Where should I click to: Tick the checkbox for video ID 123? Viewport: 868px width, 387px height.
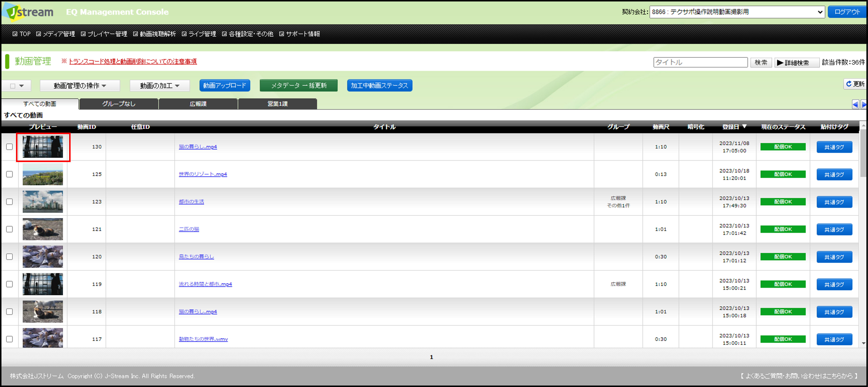click(x=9, y=202)
